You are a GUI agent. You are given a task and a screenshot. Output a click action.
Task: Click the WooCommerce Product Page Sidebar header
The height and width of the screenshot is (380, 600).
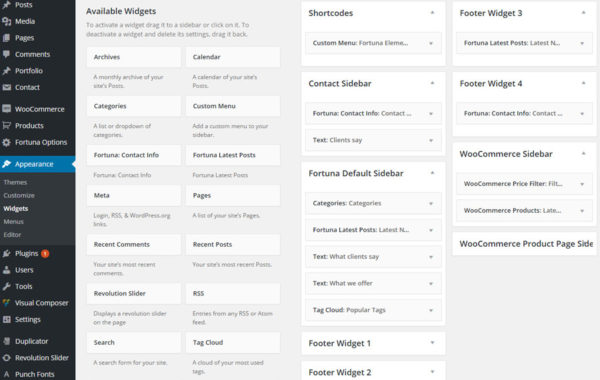coord(524,244)
